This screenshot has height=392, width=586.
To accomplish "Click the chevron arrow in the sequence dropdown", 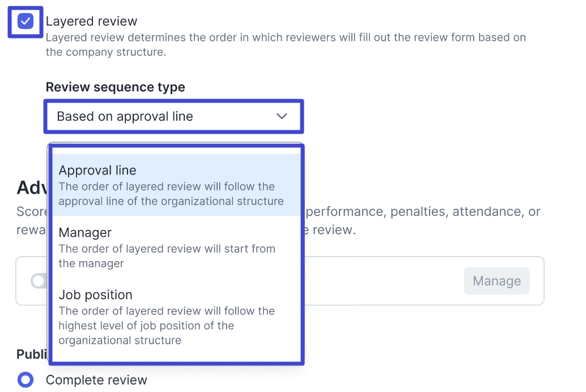I will click(x=282, y=117).
